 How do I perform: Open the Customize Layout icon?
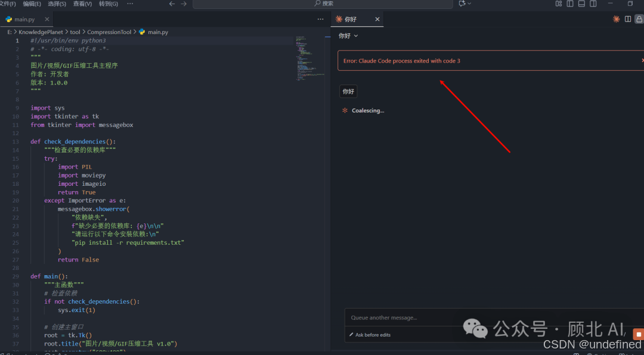point(559,4)
